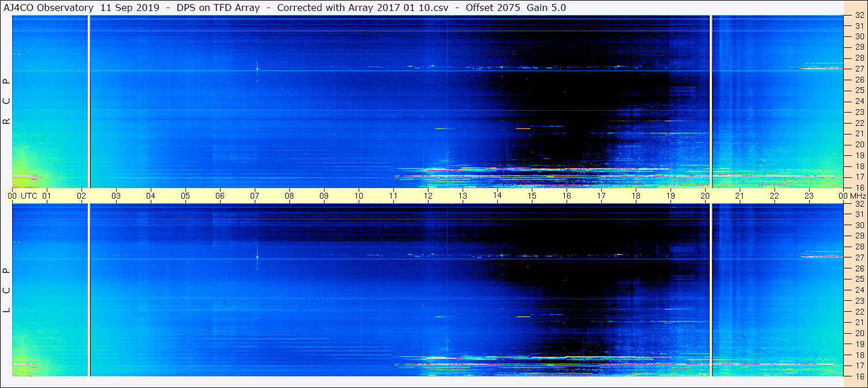Image resolution: width=868 pixels, height=388 pixels.
Task: Select hour '20' on the time axis
Action: click(x=705, y=196)
